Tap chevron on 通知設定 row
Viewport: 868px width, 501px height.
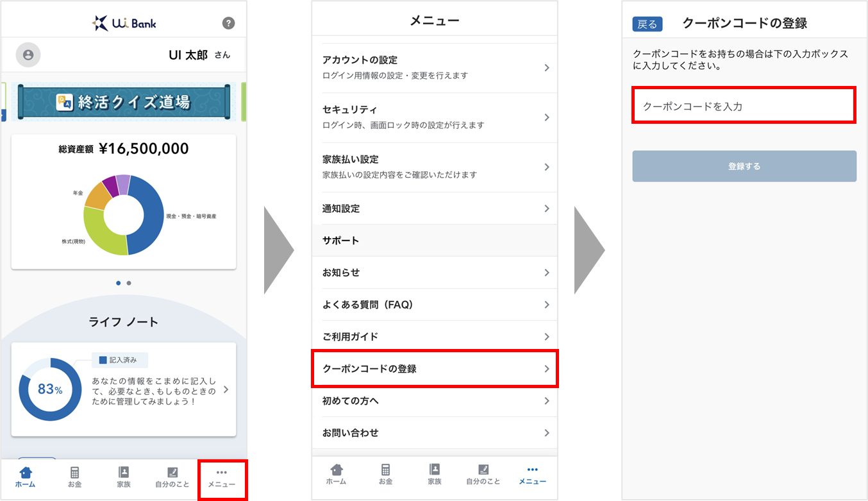[546, 208]
